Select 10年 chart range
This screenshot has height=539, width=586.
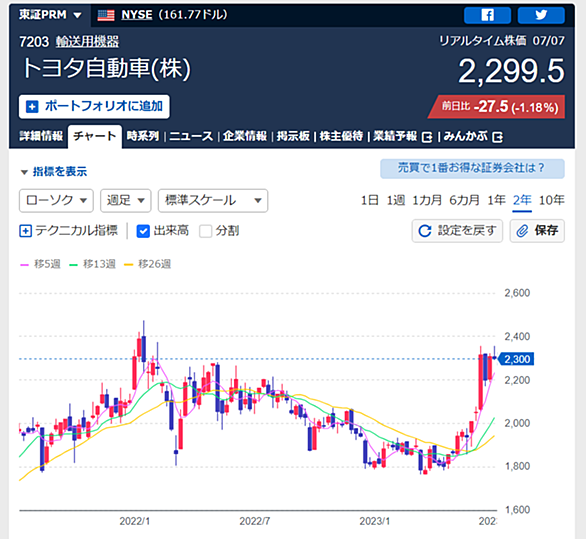click(552, 200)
